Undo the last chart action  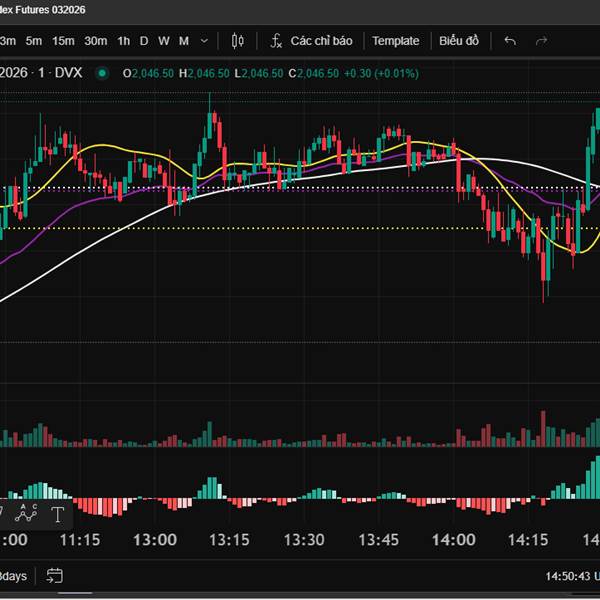point(510,41)
